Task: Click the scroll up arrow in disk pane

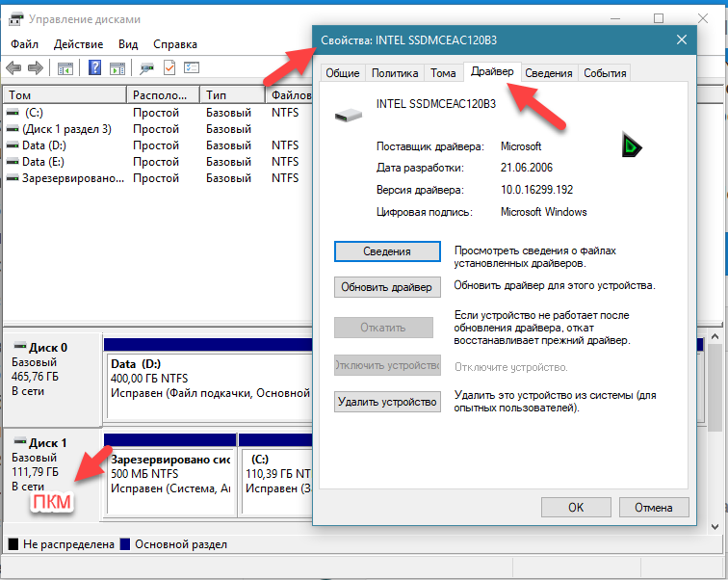Action: (715, 336)
